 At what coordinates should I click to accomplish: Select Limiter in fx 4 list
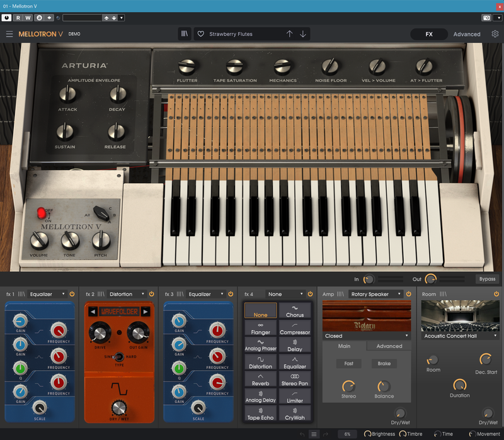(295, 397)
